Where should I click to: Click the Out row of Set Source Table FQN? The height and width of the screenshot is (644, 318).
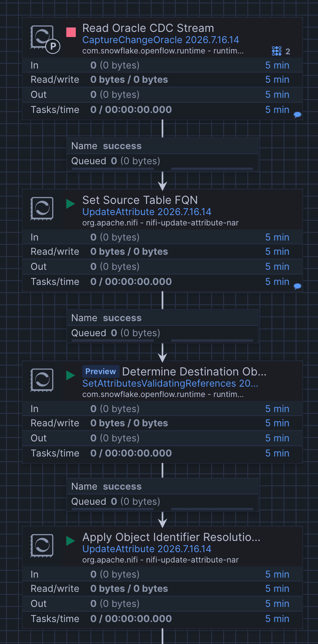(162, 266)
